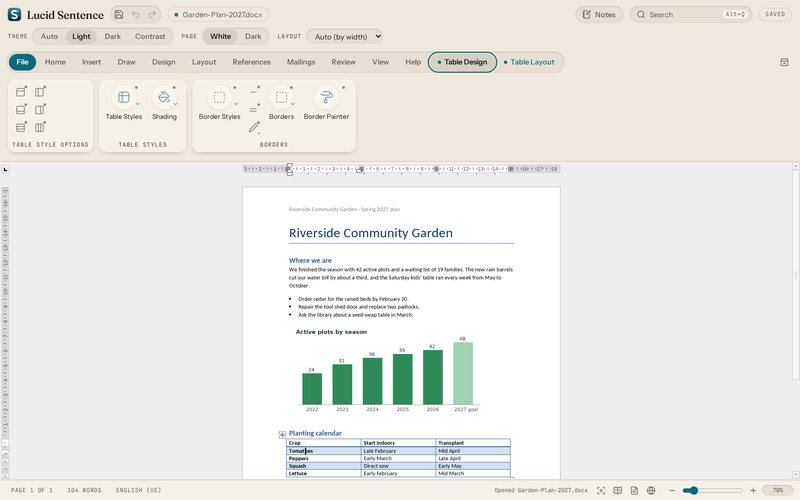Click the Undo arrow icon
The width and height of the screenshot is (800, 500).
(x=135, y=14)
